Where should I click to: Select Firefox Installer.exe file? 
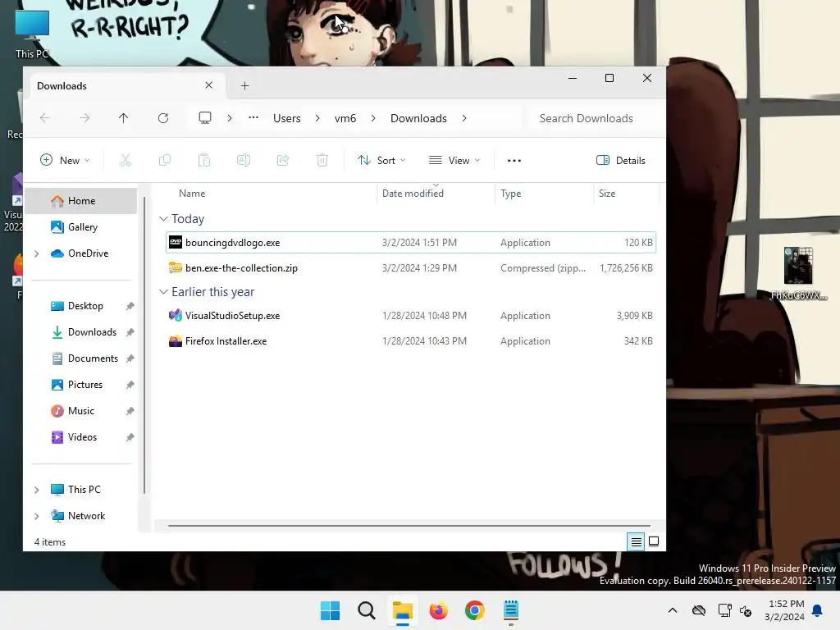coord(411,341)
